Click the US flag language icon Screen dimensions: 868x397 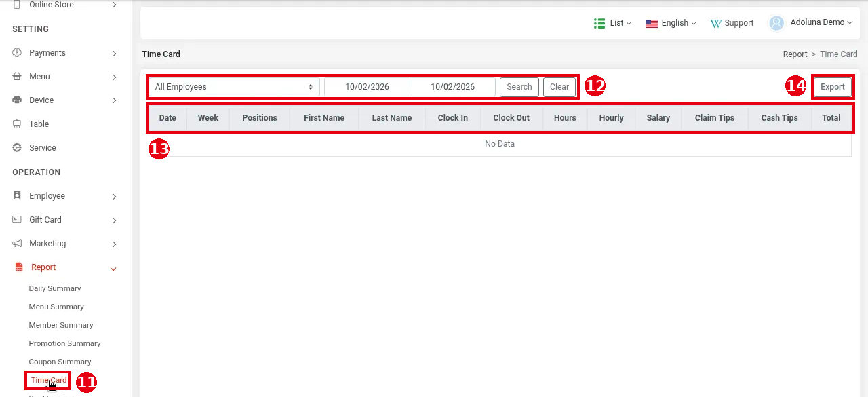pos(652,23)
